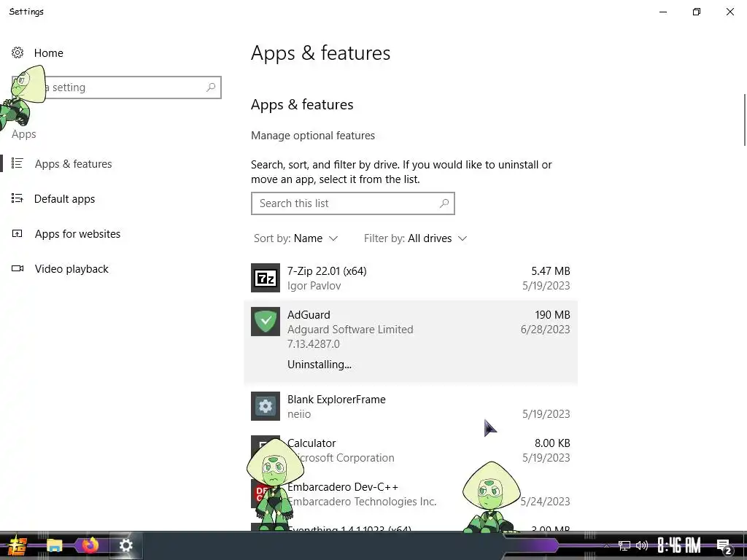Viewport: 747px width, 560px height.
Task: Click the Search this list field
Action: [x=352, y=203]
